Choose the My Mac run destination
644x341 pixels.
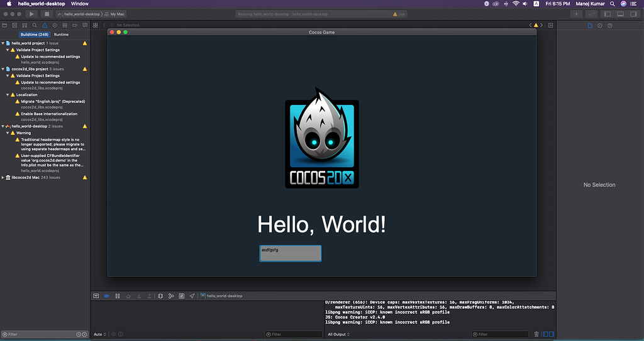pos(114,14)
